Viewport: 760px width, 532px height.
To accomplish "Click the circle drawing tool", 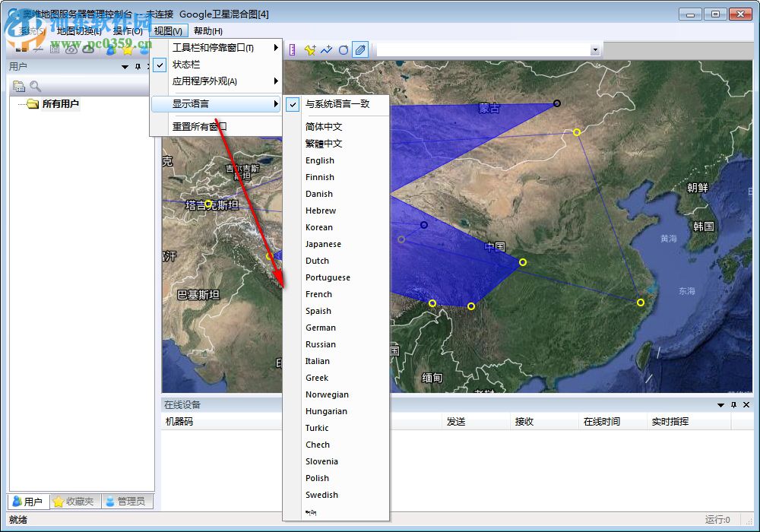I will (x=344, y=49).
